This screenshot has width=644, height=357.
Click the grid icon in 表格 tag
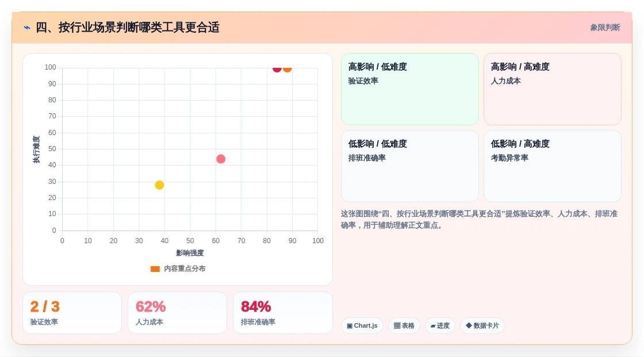tap(397, 326)
